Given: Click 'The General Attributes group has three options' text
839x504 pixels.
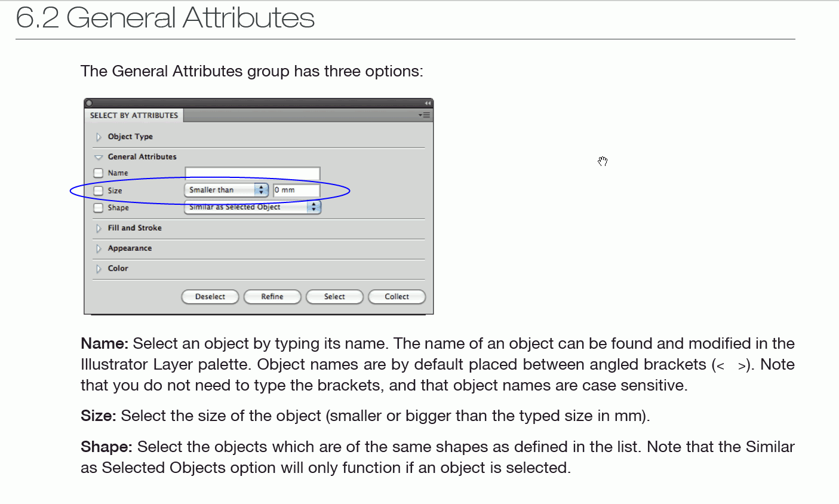Looking at the screenshot, I should tap(252, 72).
